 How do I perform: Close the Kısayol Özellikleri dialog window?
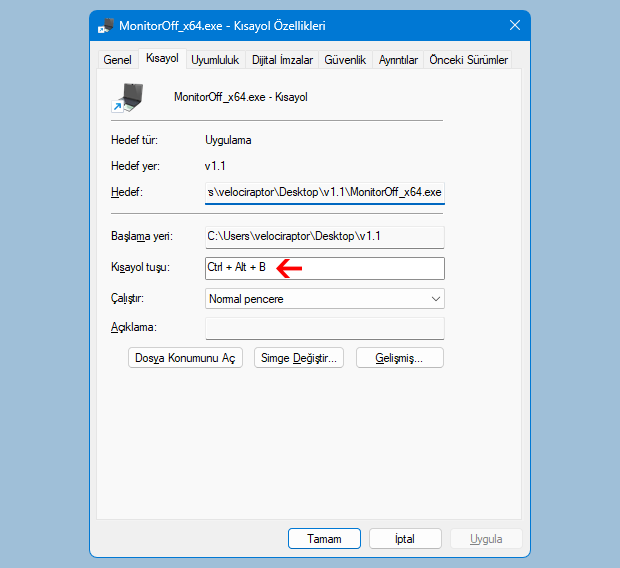click(x=514, y=25)
